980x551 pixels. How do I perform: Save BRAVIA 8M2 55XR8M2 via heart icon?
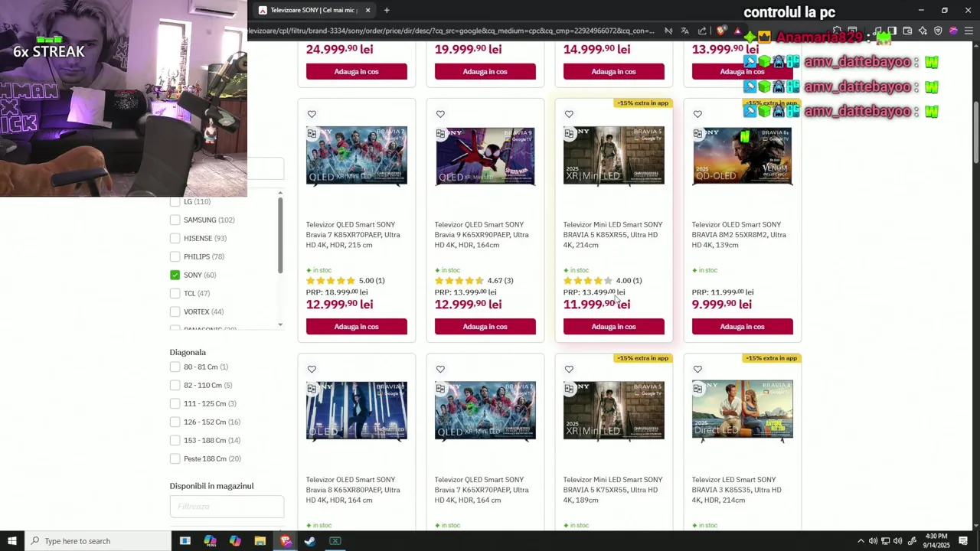697,114
